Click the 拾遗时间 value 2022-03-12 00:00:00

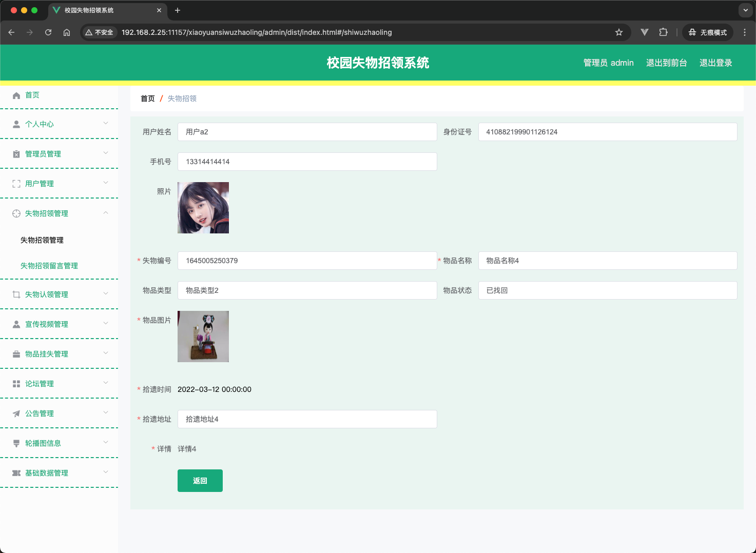pyautogui.click(x=215, y=389)
